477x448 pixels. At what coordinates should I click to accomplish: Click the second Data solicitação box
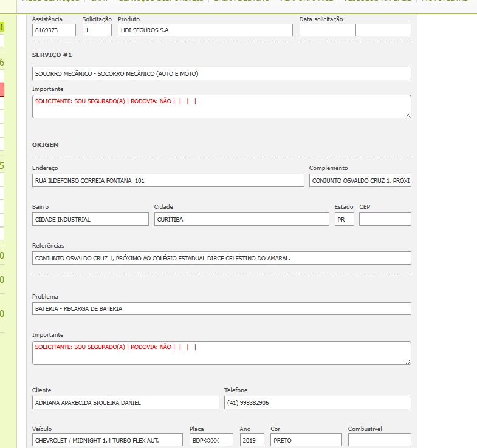383,30
